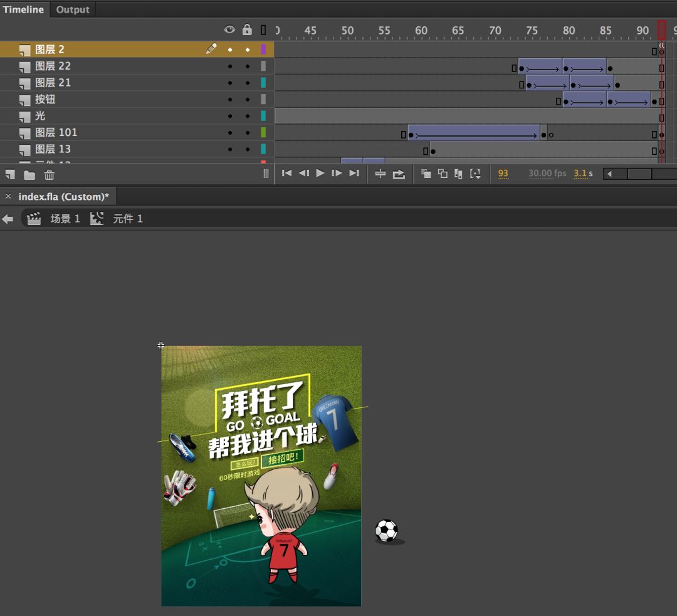
Task: Toggle the lock dot of 图层 2
Action: (x=248, y=50)
